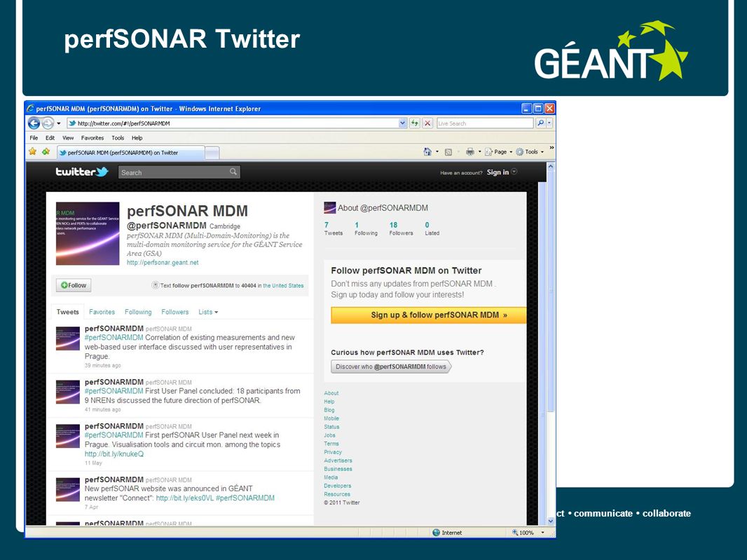Image resolution: width=747 pixels, height=560 pixels.
Task: Open the Favorites menu
Action: pyautogui.click(x=92, y=138)
